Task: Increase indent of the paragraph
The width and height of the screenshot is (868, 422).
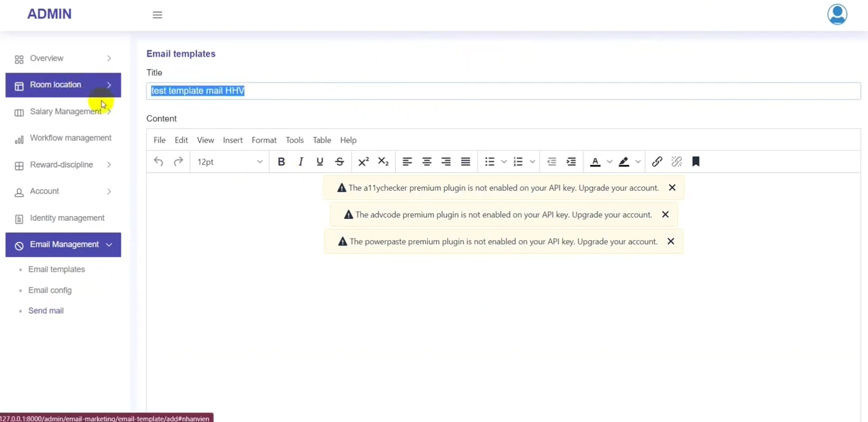Action: (x=571, y=162)
